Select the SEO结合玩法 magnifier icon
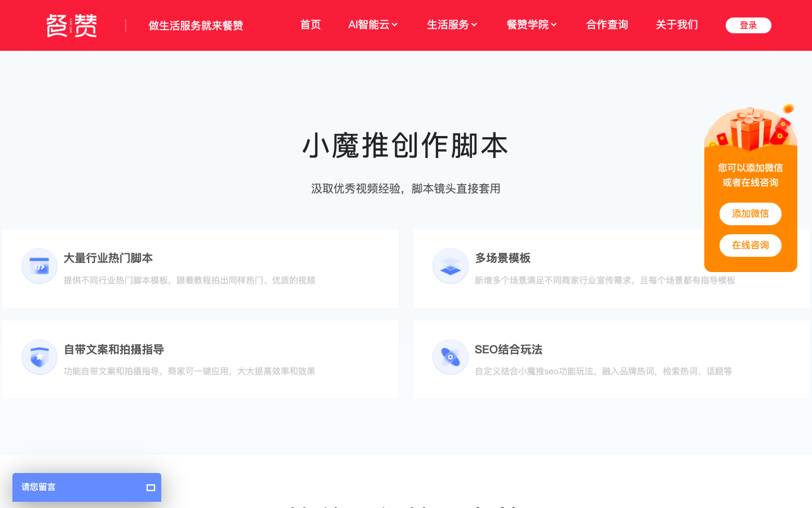812x508 pixels. click(450, 357)
